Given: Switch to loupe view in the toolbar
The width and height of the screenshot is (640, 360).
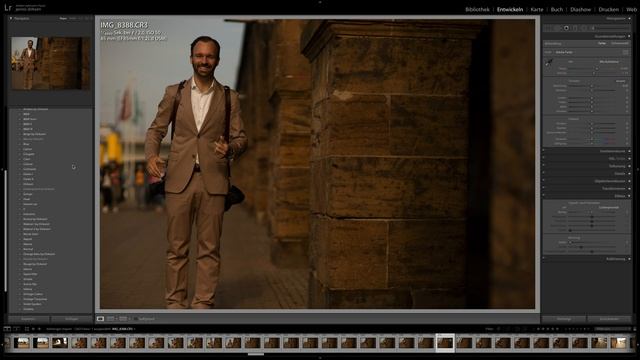Looking at the screenshot, I should click(100, 318).
